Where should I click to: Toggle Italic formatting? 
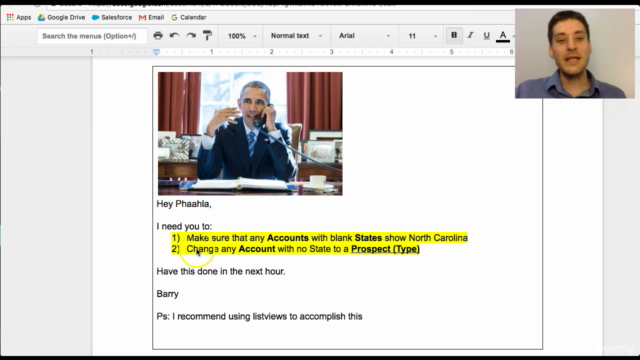point(471,36)
